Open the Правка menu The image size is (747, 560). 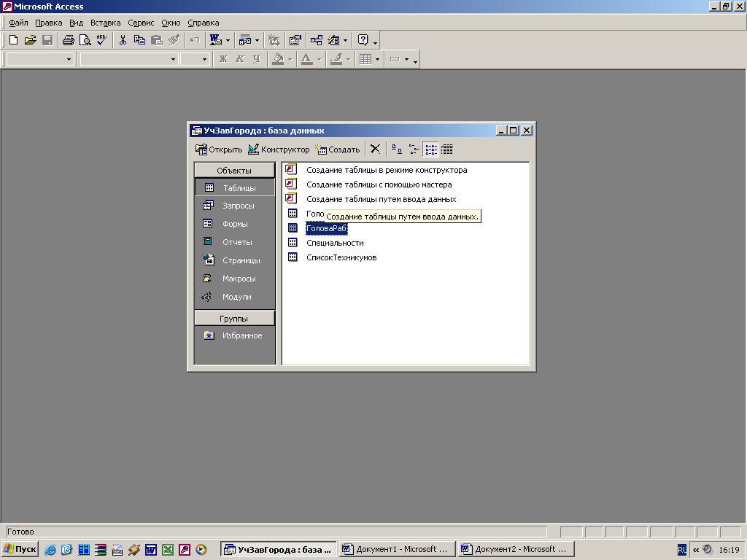(x=49, y=23)
